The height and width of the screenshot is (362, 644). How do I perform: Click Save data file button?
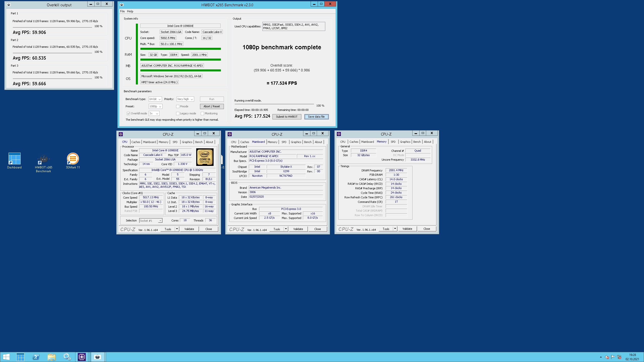(x=316, y=117)
